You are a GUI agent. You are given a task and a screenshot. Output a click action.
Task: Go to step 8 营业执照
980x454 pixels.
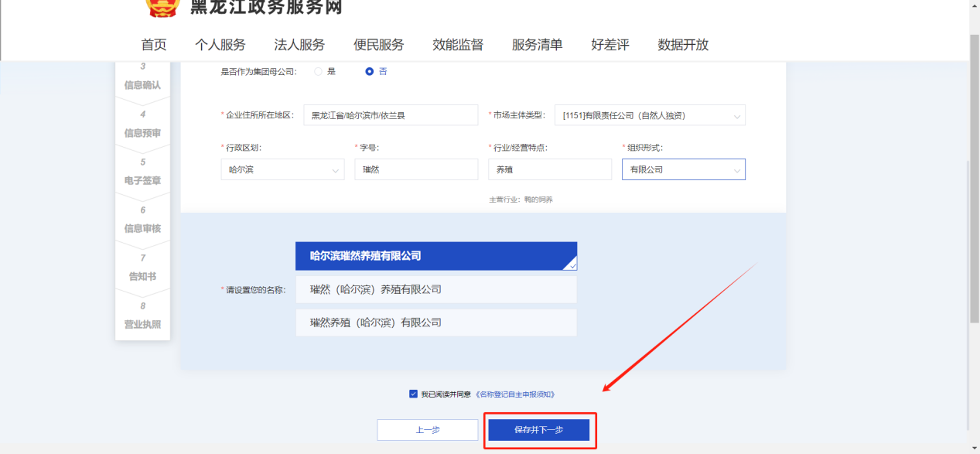142,316
